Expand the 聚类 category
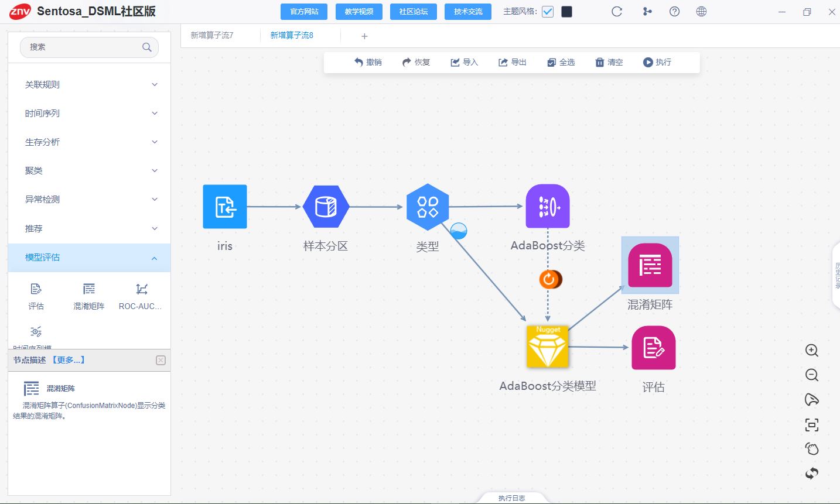 [x=90, y=171]
